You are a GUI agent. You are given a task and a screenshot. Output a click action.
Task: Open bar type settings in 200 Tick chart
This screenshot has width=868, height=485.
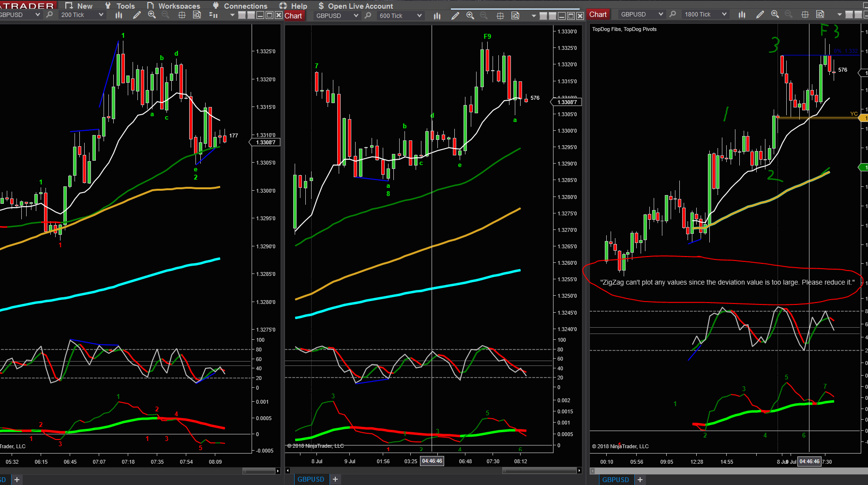pyautogui.click(x=119, y=15)
